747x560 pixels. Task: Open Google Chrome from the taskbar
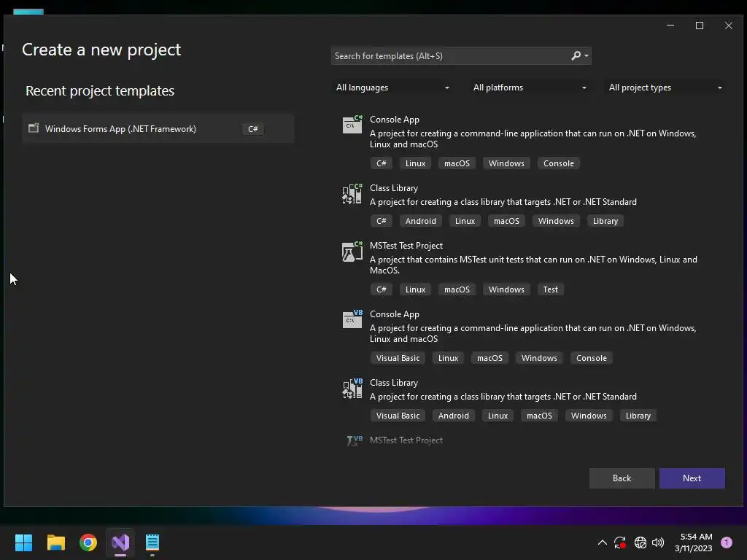click(x=88, y=542)
